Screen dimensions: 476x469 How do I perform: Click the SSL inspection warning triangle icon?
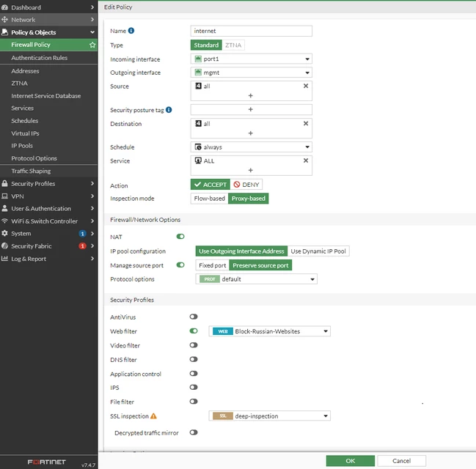coord(153,416)
